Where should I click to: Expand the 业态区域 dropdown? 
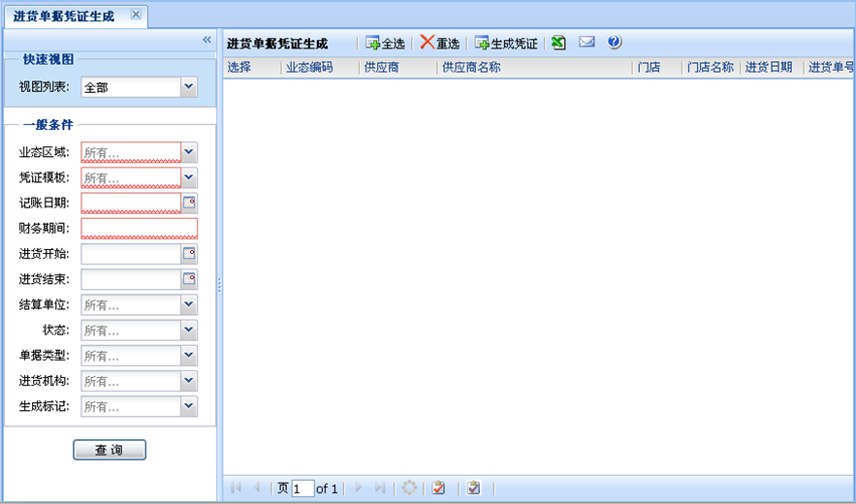(189, 152)
